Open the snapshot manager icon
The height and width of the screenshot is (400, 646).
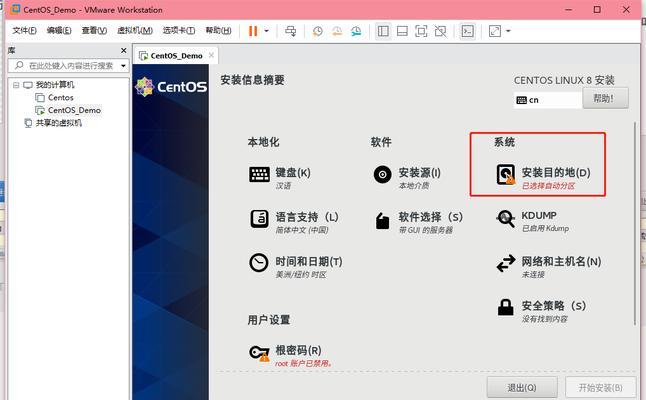tap(356, 31)
